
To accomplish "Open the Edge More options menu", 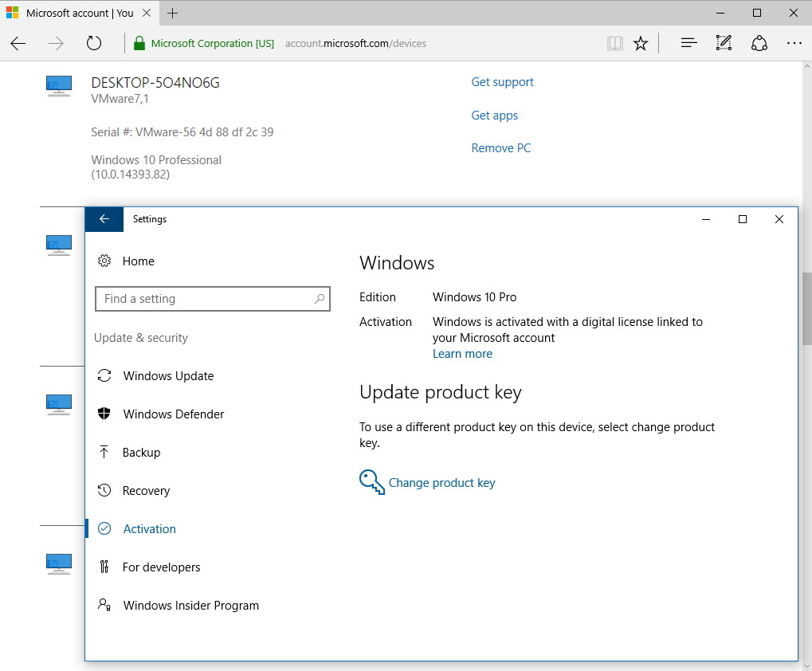I will [x=794, y=43].
